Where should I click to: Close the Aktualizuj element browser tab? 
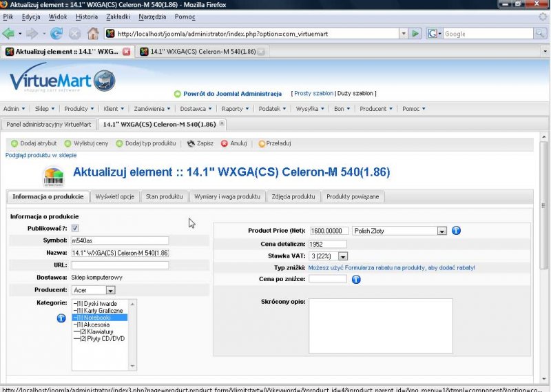tap(126, 52)
